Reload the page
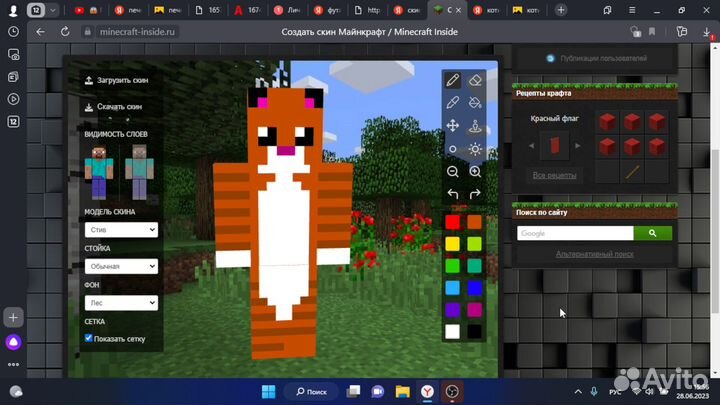 65,32
